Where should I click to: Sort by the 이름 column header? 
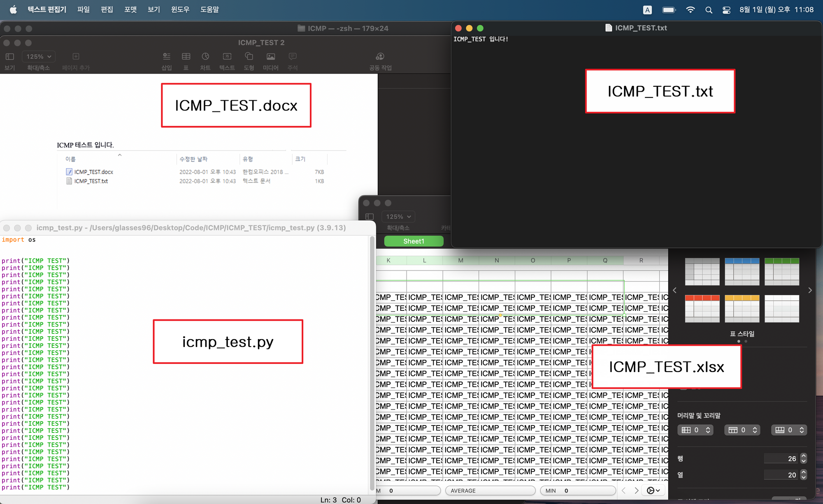click(x=70, y=159)
